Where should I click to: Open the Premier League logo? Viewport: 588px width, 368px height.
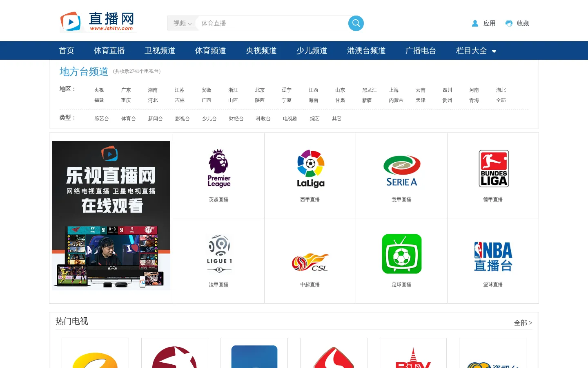coord(218,168)
